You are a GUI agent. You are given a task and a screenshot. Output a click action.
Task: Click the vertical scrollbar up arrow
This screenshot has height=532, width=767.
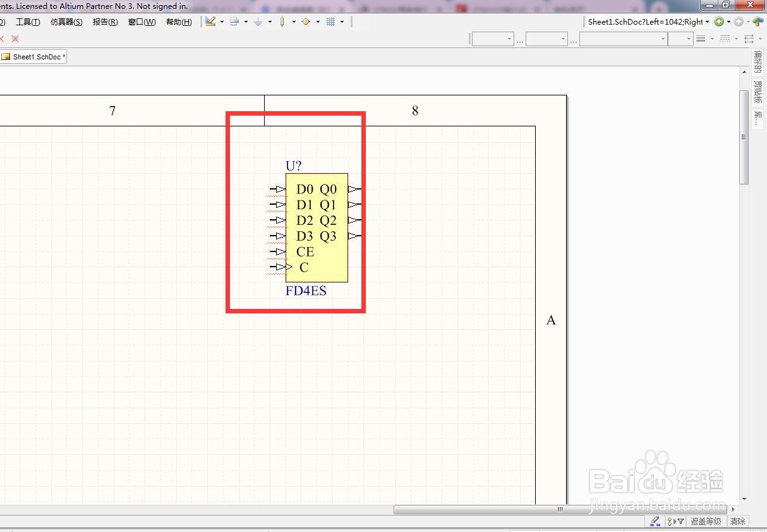coord(744,72)
